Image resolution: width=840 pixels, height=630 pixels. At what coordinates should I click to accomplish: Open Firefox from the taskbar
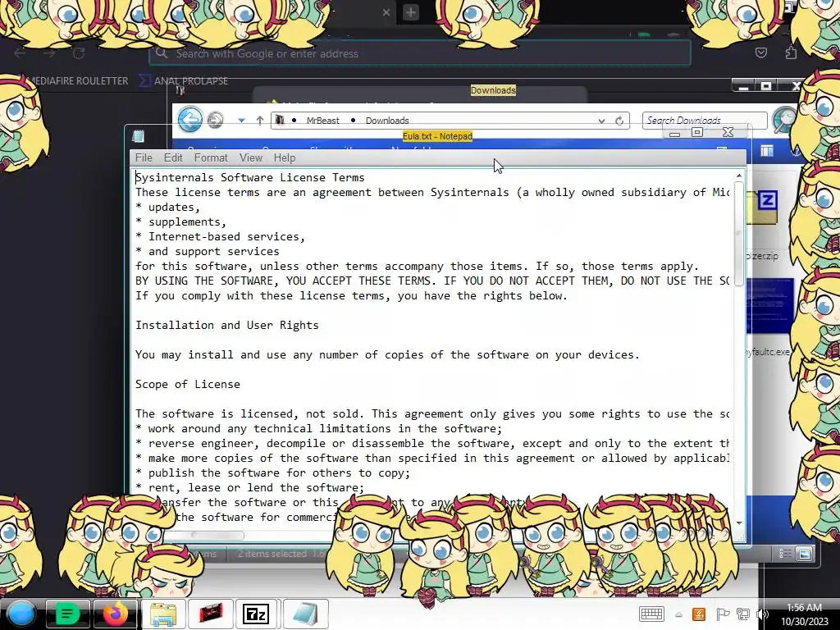[115, 614]
